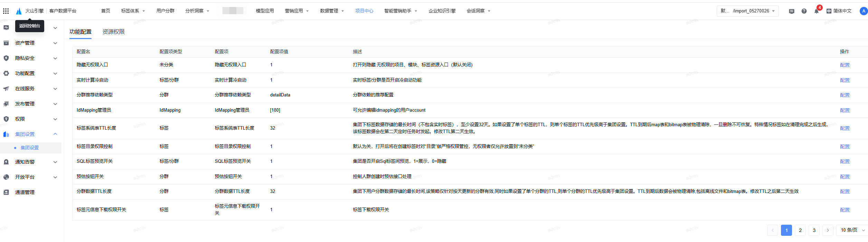Click the language switch icon 简体中文
868x242 pixels.
[x=829, y=11]
